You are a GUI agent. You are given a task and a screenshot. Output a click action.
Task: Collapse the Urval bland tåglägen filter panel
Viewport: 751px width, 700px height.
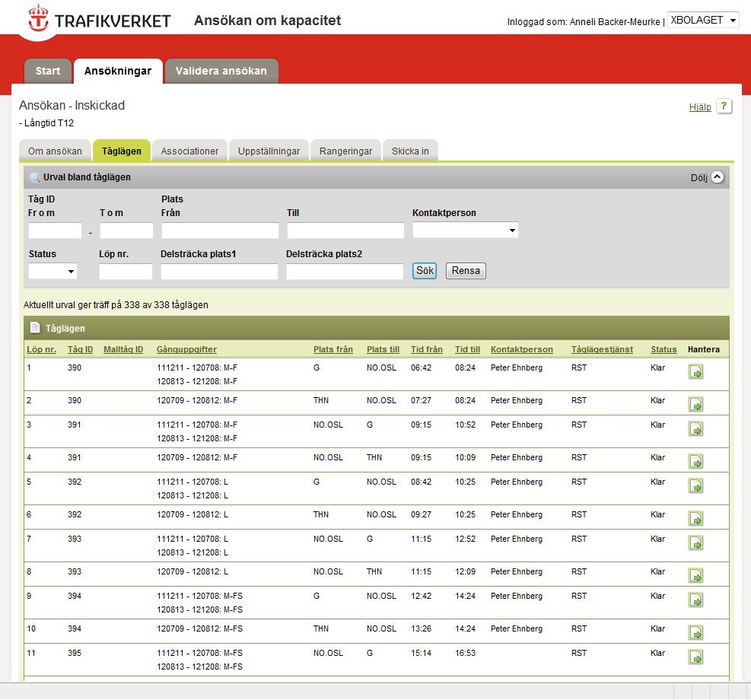[x=717, y=177]
